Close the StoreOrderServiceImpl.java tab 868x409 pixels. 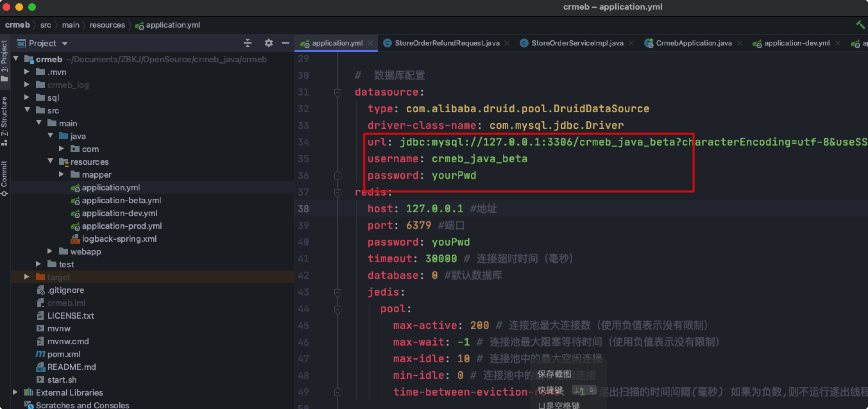click(631, 43)
